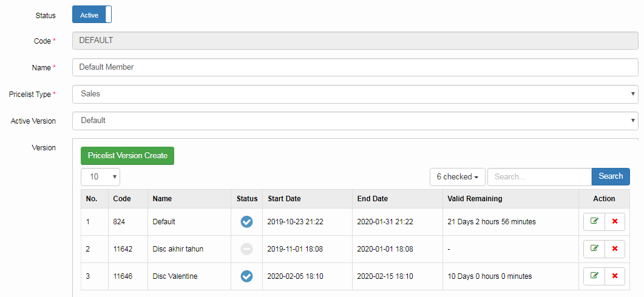Edit the Disc Valentine version
The image size is (644, 297).
[x=594, y=276]
